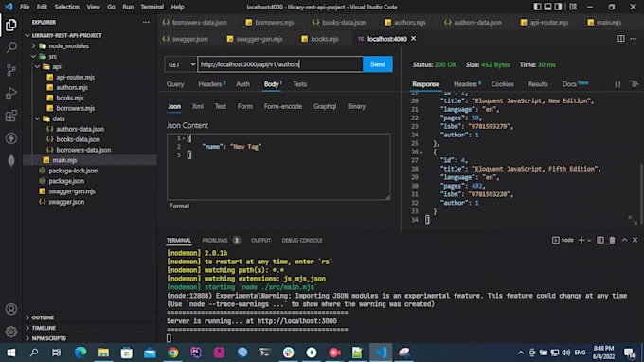This screenshot has height=362, width=644.
Task: Open authors-data.json in the file tree
Action: [80, 129]
